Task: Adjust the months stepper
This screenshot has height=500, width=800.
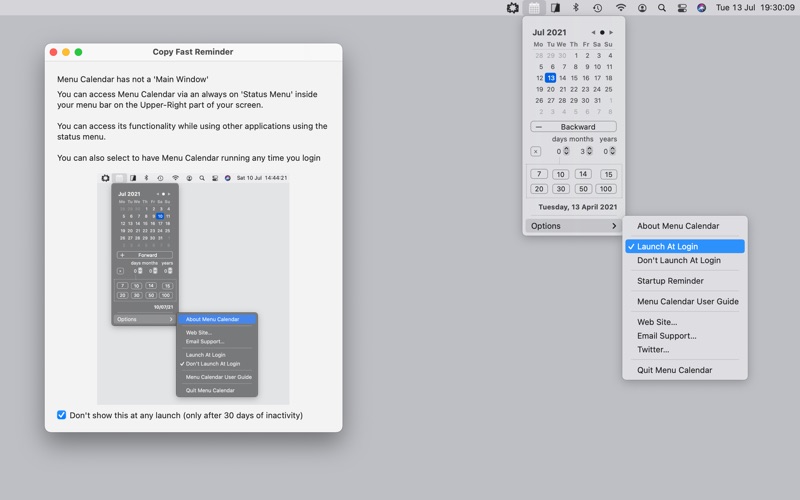Action: 590,151
